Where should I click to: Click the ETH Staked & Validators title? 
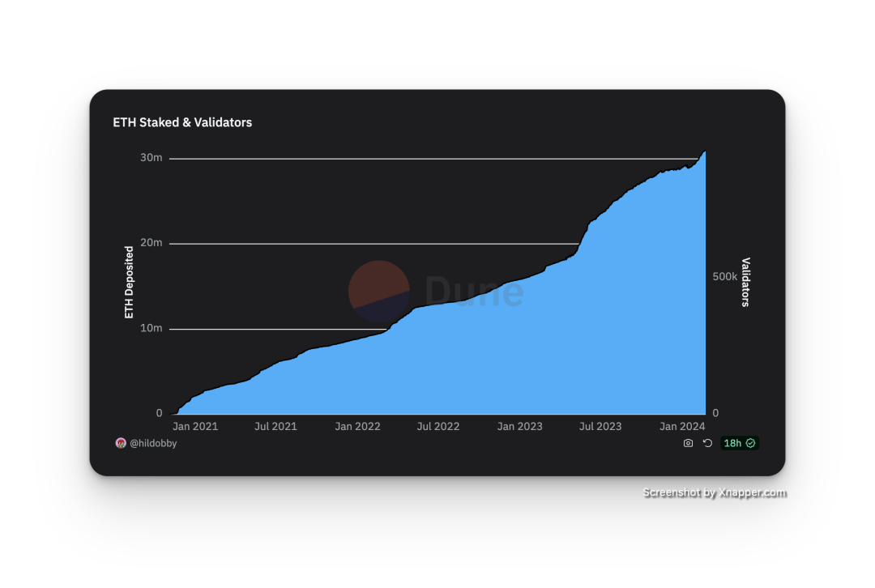pos(182,122)
